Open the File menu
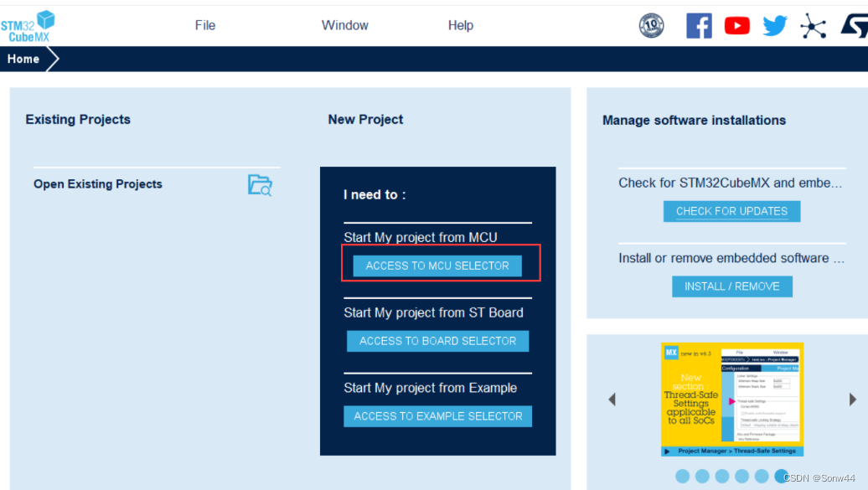 click(x=204, y=25)
